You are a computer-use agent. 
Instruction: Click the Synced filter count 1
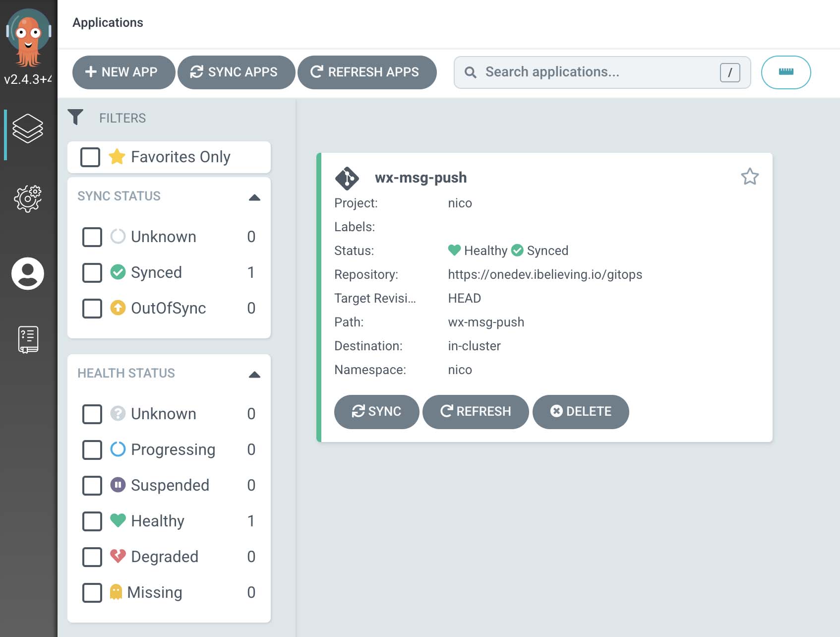tap(251, 272)
